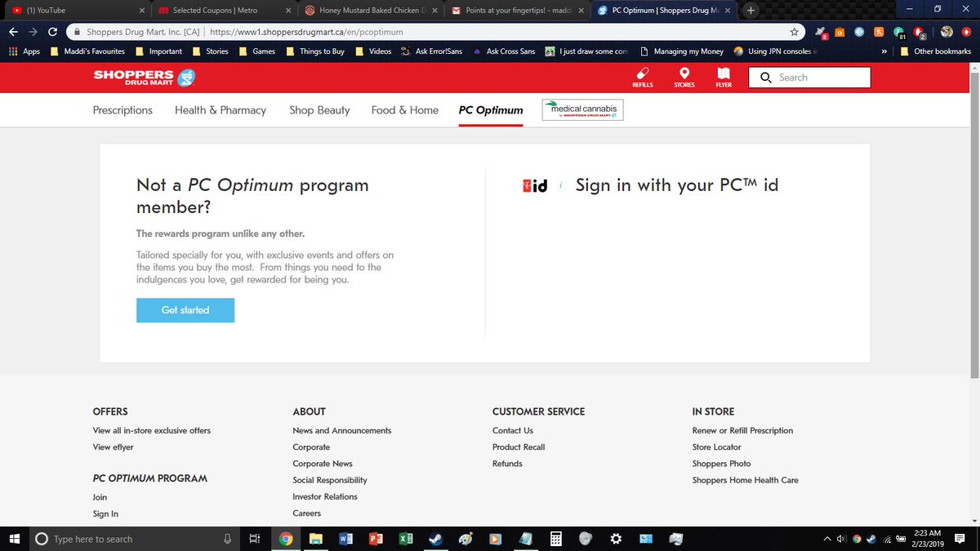Open the Flyer icon in header

[724, 73]
